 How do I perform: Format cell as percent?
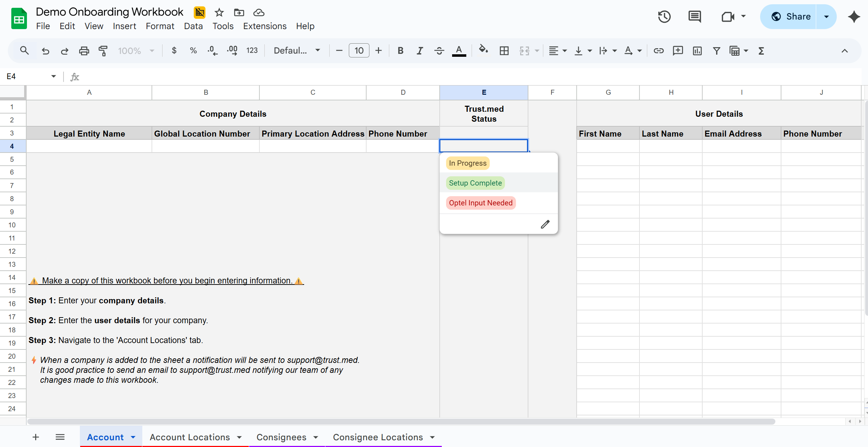(193, 51)
